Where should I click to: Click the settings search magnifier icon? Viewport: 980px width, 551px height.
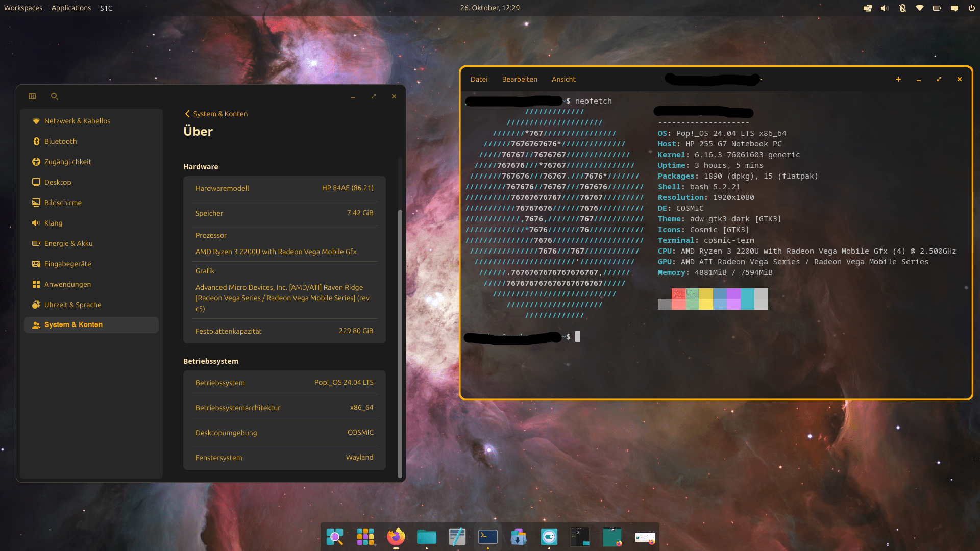pos(55,96)
